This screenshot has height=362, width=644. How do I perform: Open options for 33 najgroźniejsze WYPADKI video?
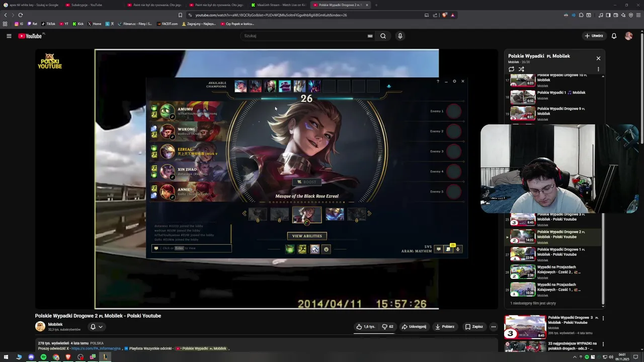pos(603,344)
